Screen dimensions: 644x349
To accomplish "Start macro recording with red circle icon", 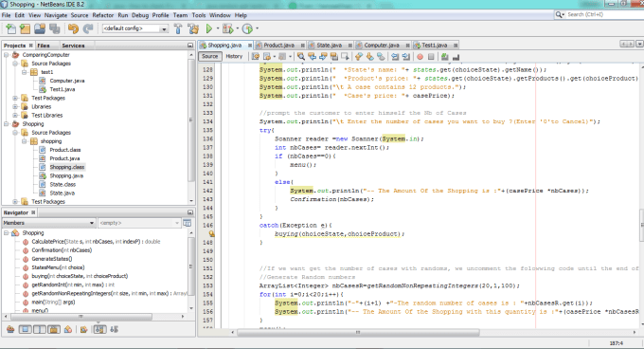I will click(x=420, y=56).
